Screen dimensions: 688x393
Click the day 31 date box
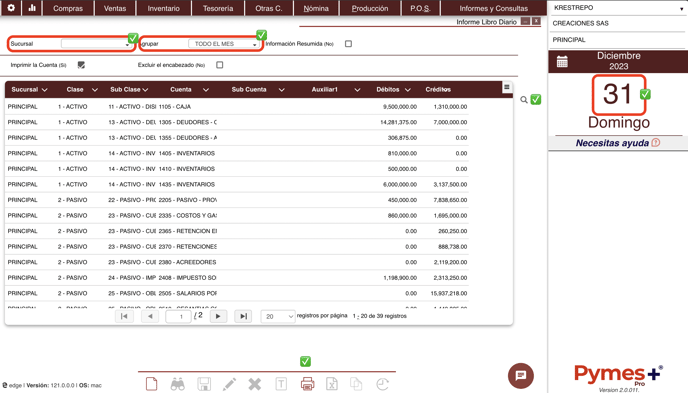tap(619, 95)
